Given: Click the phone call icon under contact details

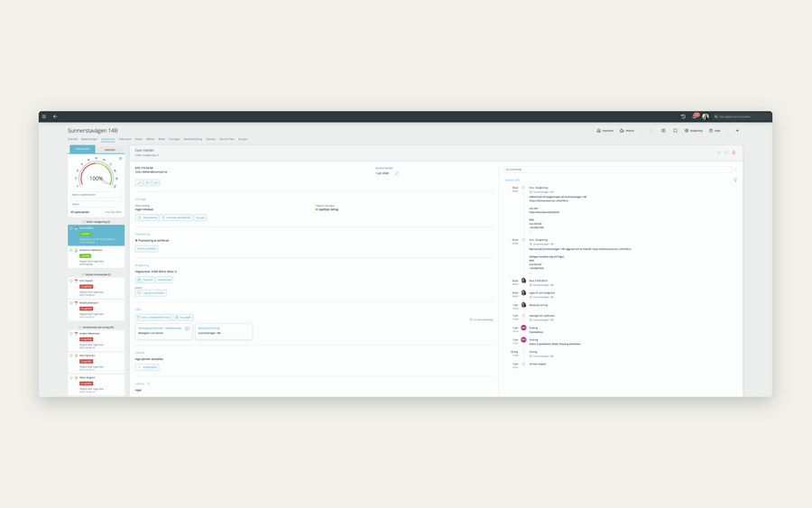Looking at the screenshot, I should click(x=139, y=183).
